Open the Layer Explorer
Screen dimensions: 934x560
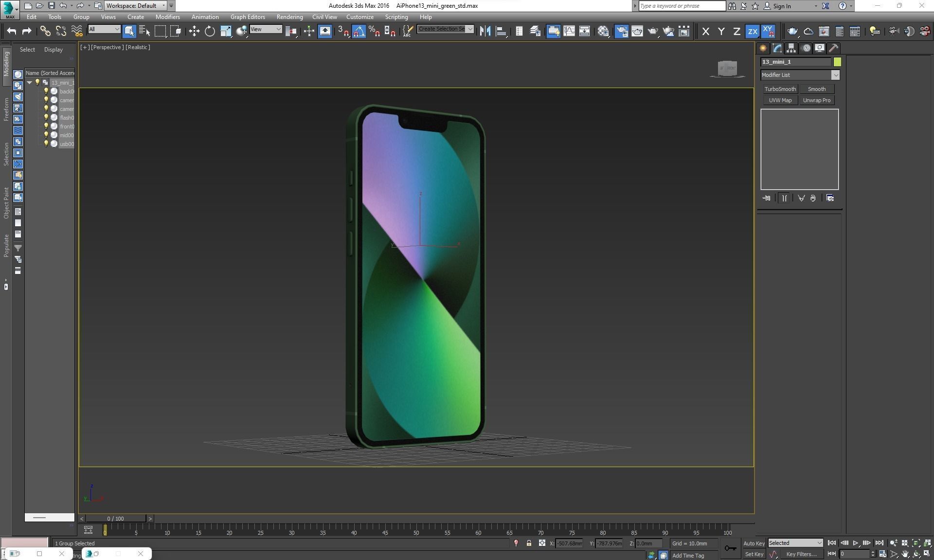click(535, 31)
